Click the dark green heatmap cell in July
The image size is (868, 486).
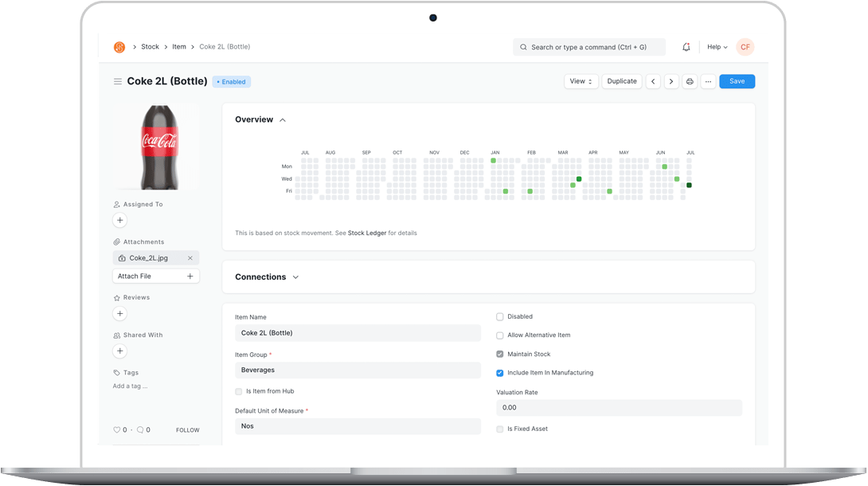point(689,186)
